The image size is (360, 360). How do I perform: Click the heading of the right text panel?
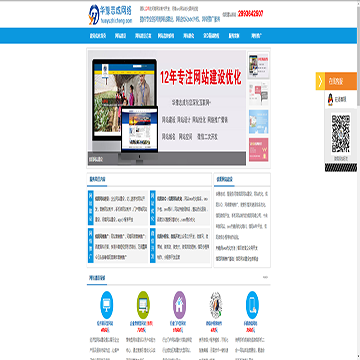pos(224,179)
